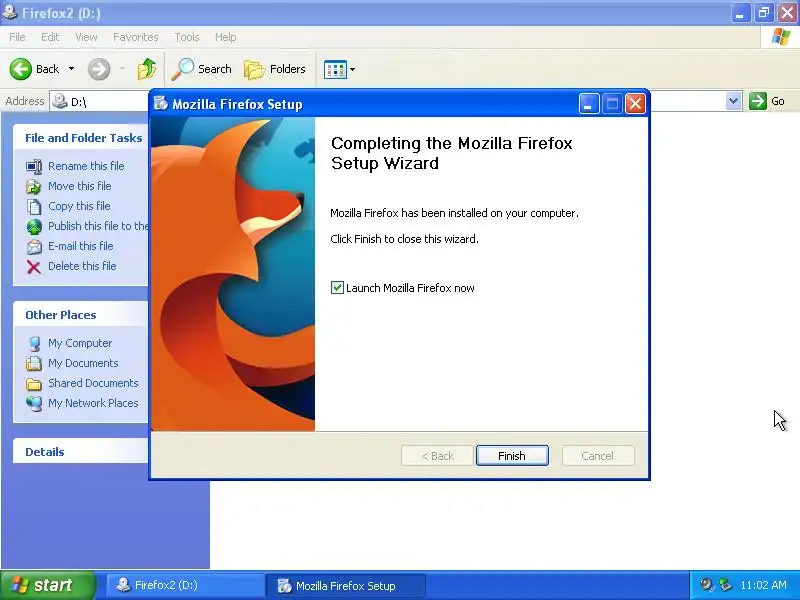The height and width of the screenshot is (600, 800).
Task: Minimize the Mozilla Firefox Setup window
Action: pos(588,104)
